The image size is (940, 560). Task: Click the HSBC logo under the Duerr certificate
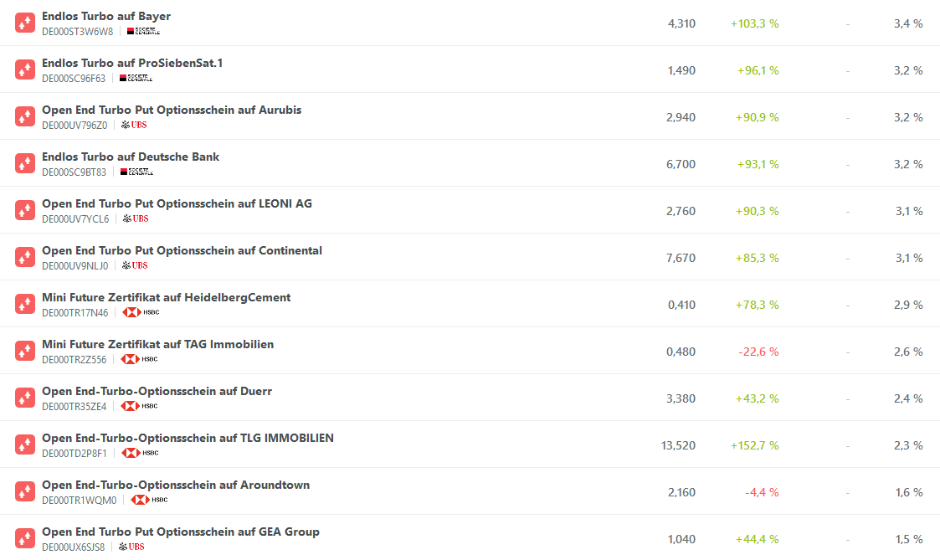point(139,406)
